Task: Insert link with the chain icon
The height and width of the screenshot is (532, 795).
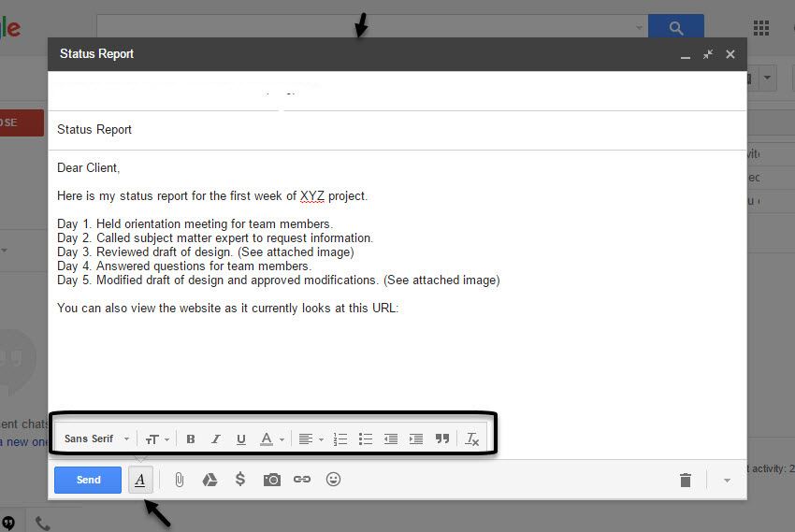Action: 302,480
